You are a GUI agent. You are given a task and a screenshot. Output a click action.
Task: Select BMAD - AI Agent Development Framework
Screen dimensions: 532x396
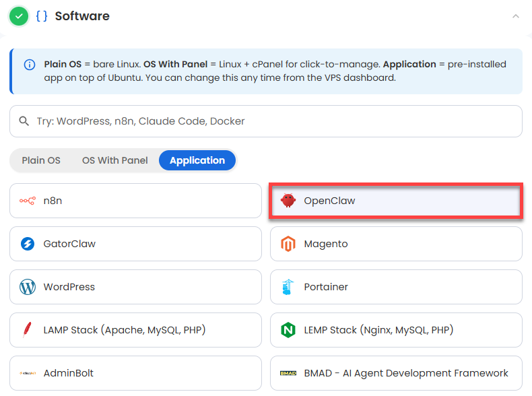tap(396, 373)
